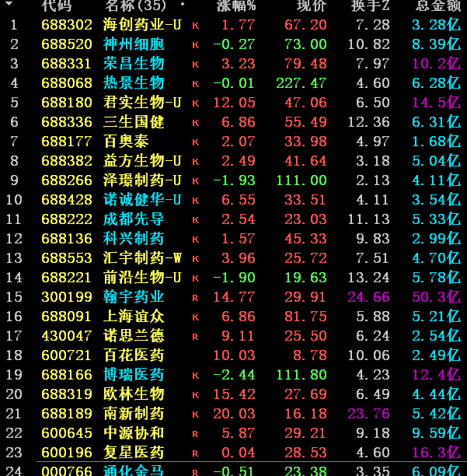Select stock code 688428

(x=67, y=199)
